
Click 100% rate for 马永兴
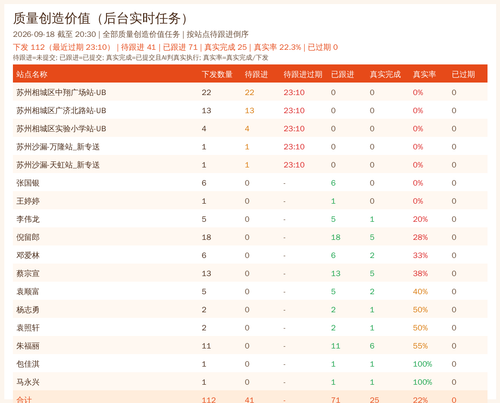tap(423, 382)
